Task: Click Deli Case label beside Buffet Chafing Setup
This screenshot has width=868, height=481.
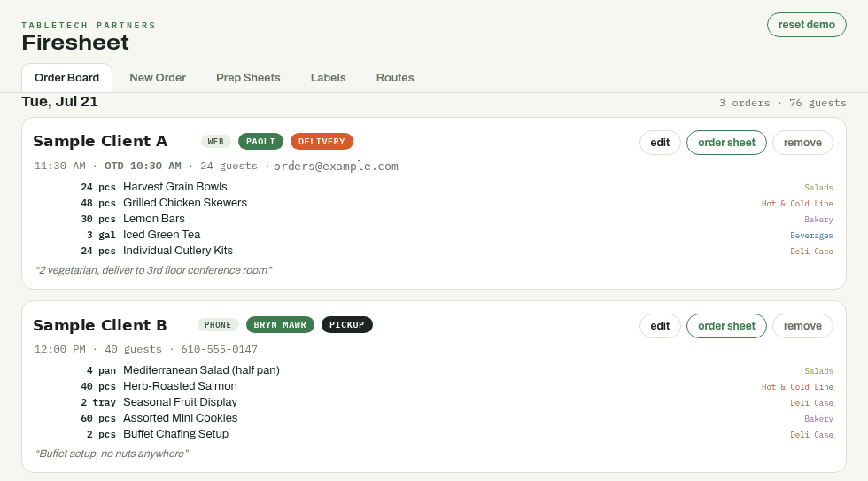Action: (811, 436)
